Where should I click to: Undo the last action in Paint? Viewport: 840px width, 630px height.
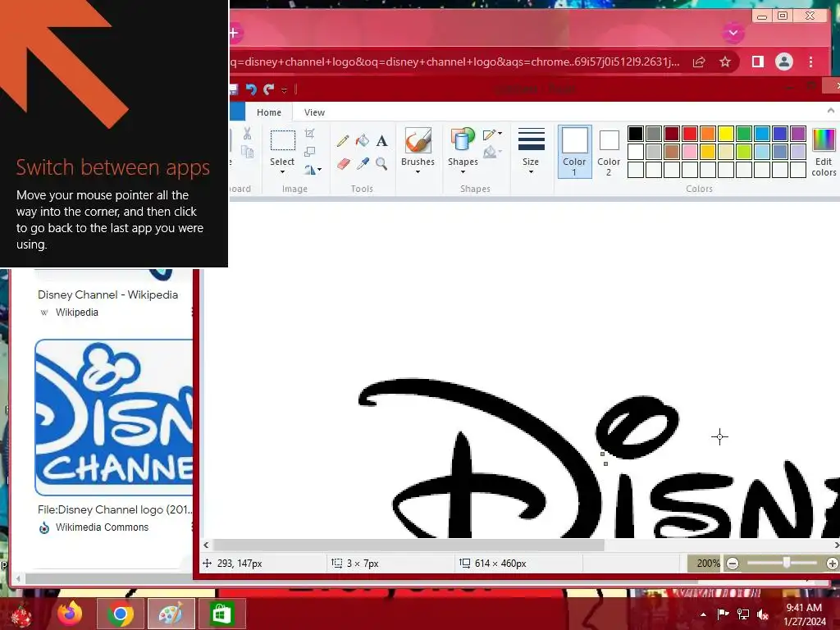251,89
